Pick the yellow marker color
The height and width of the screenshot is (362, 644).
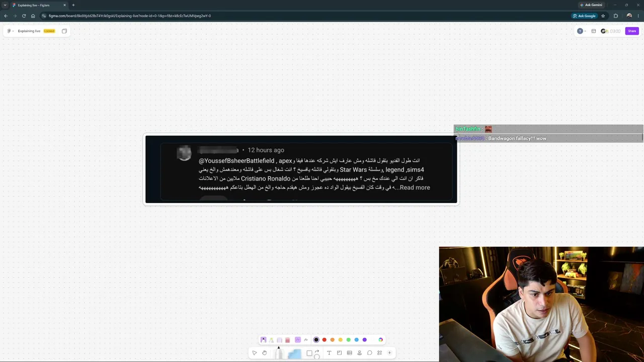click(340, 340)
